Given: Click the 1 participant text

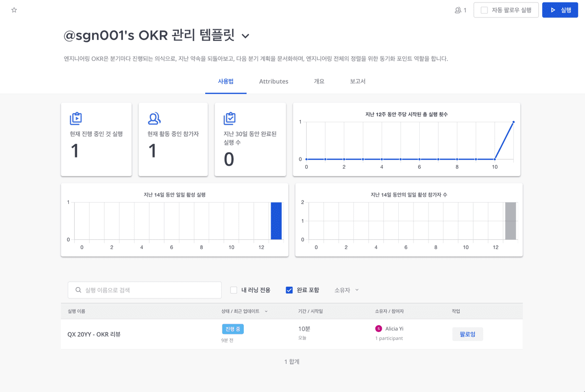Looking at the screenshot, I should tap(389, 338).
